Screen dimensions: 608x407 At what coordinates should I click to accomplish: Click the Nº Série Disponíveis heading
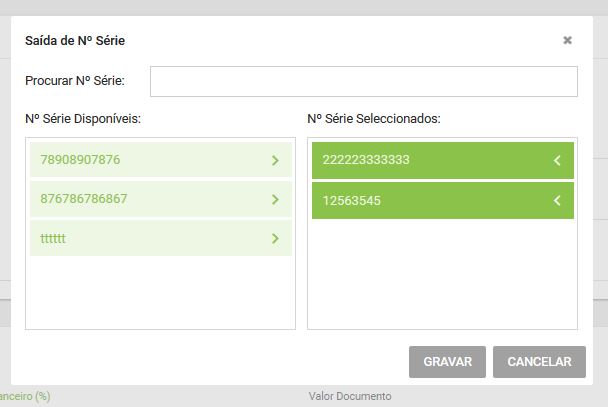tap(83, 119)
